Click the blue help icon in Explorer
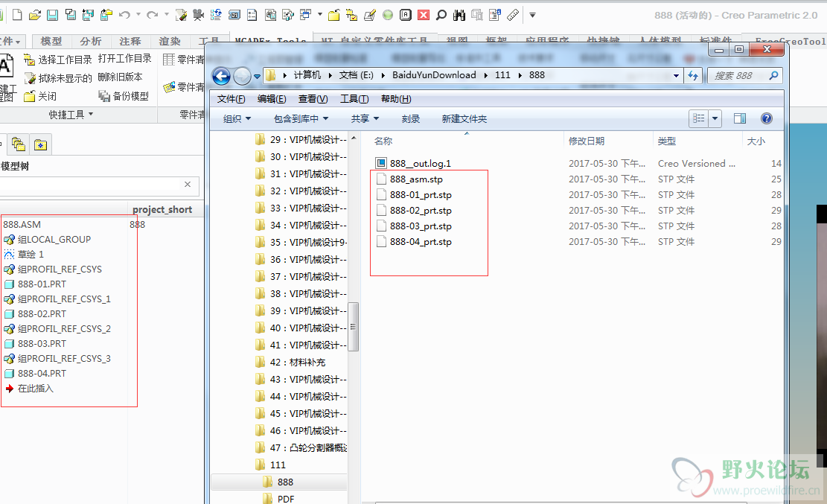This screenshot has height=504, width=827. point(767,118)
